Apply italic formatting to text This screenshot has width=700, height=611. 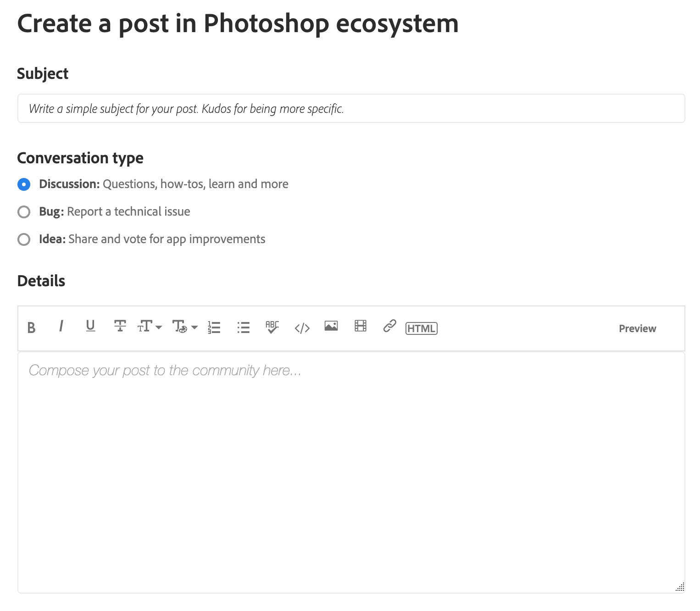coord(61,327)
